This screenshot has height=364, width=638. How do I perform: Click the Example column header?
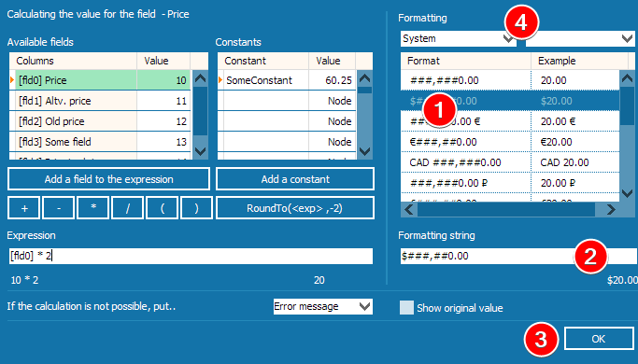point(580,61)
